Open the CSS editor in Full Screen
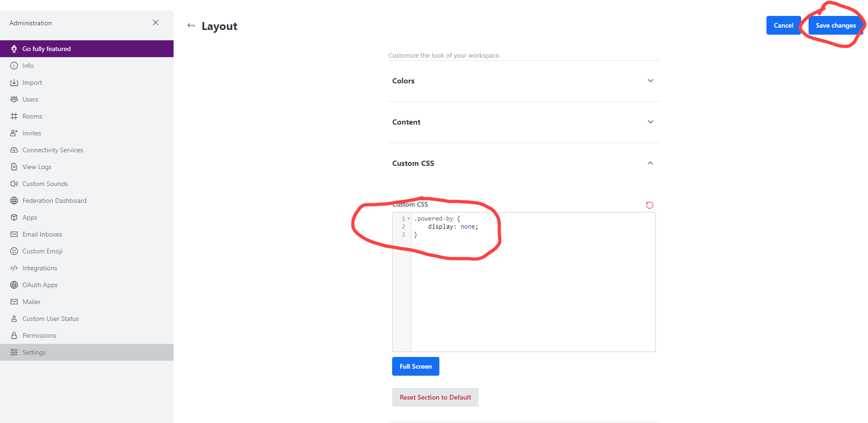Screen dimensions: 868x423 (416, 366)
